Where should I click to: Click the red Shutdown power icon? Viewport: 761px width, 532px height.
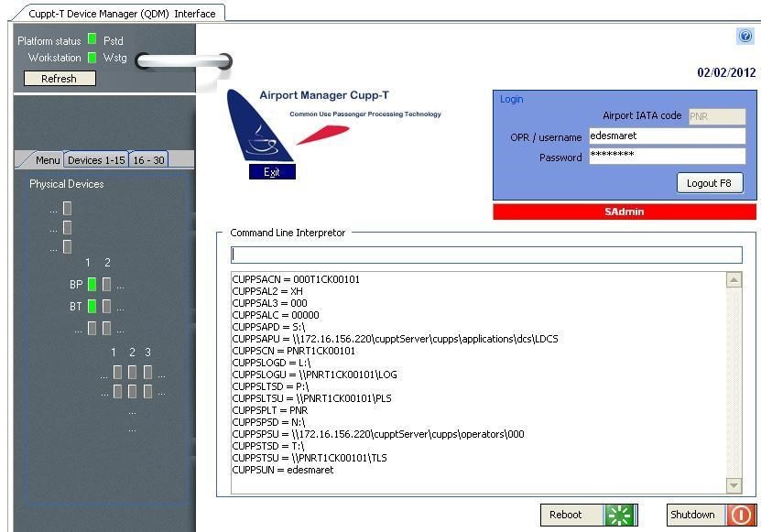[741, 515]
